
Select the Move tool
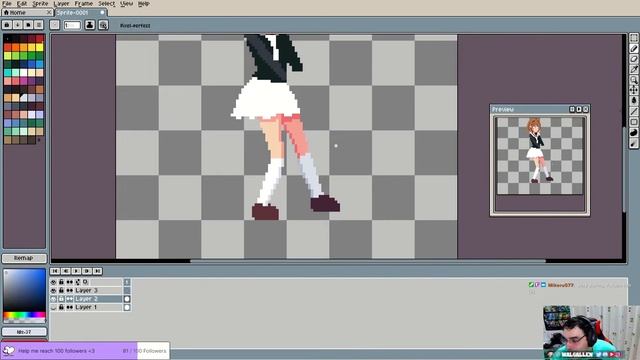[x=633, y=90]
